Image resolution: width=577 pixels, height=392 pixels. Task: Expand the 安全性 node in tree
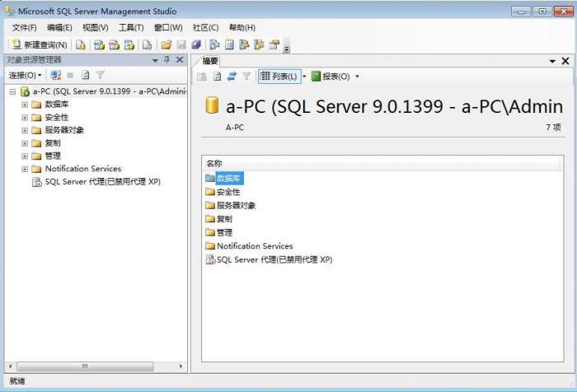tap(25, 118)
